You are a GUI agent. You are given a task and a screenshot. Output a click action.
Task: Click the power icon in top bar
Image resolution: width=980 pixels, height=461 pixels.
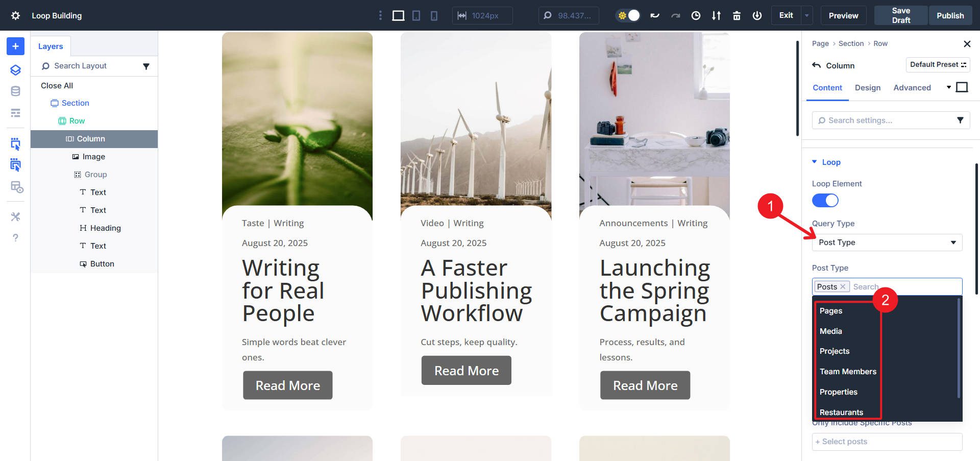pos(757,16)
